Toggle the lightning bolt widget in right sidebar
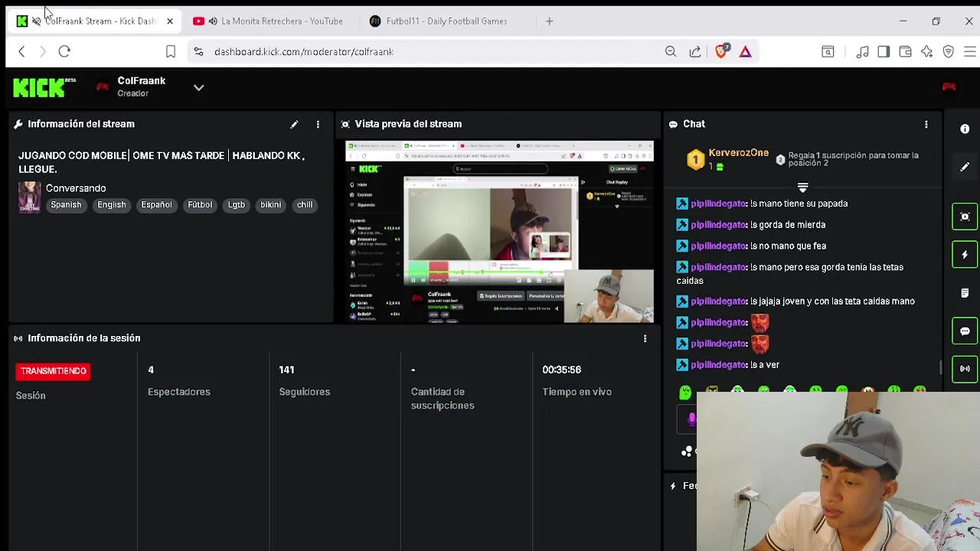 pyautogui.click(x=965, y=255)
